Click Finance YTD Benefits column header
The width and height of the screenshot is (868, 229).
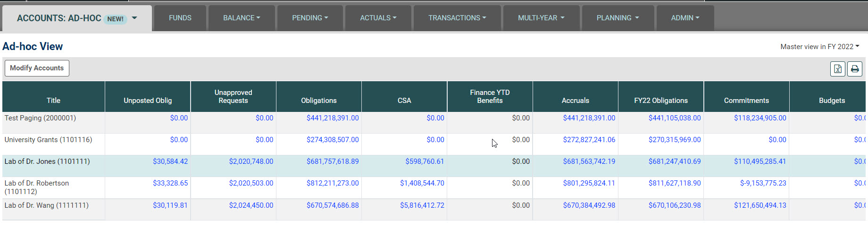click(x=490, y=96)
